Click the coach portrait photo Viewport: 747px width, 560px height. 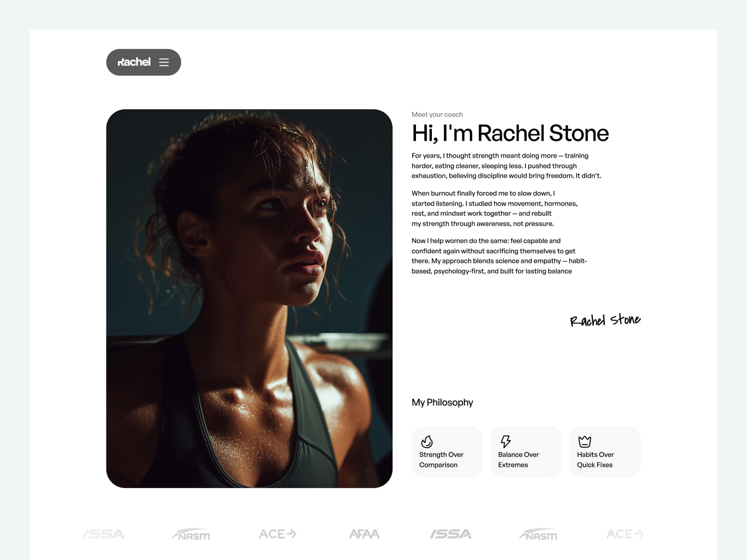(249, 299)
